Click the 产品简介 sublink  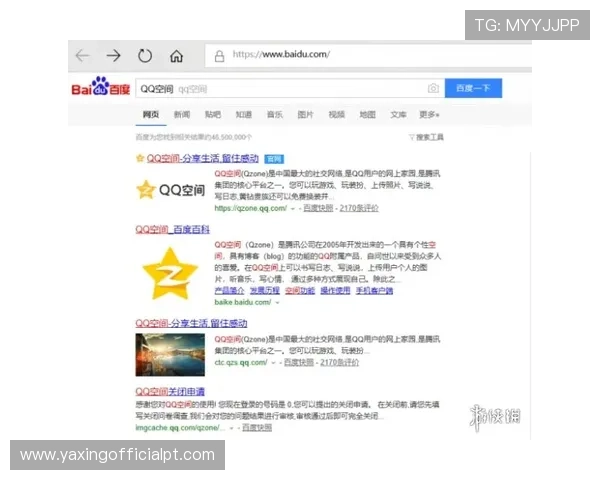click(x=229, y=291)
